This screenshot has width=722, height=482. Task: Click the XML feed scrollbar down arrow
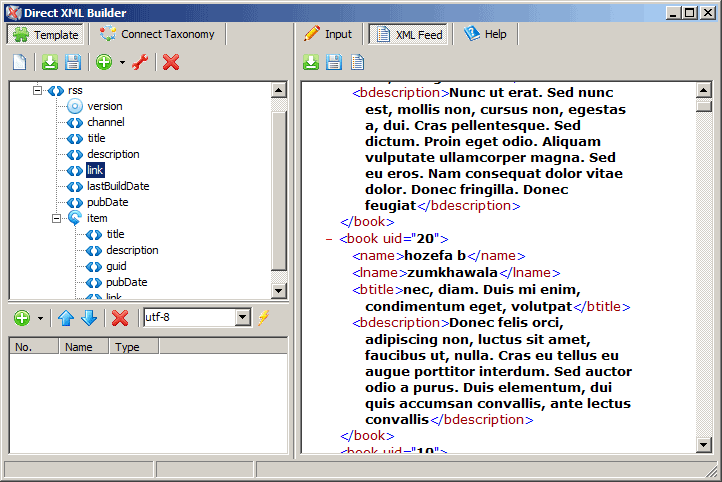pyautogui.click(x=703, y=444)
